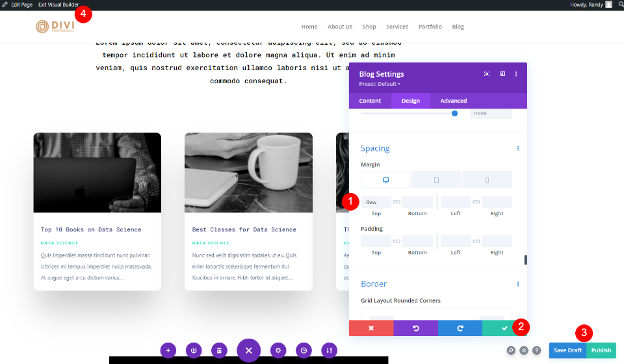Select phone view for Margin
The width and height of the screenshot is (624, 364).
(487, 180)
